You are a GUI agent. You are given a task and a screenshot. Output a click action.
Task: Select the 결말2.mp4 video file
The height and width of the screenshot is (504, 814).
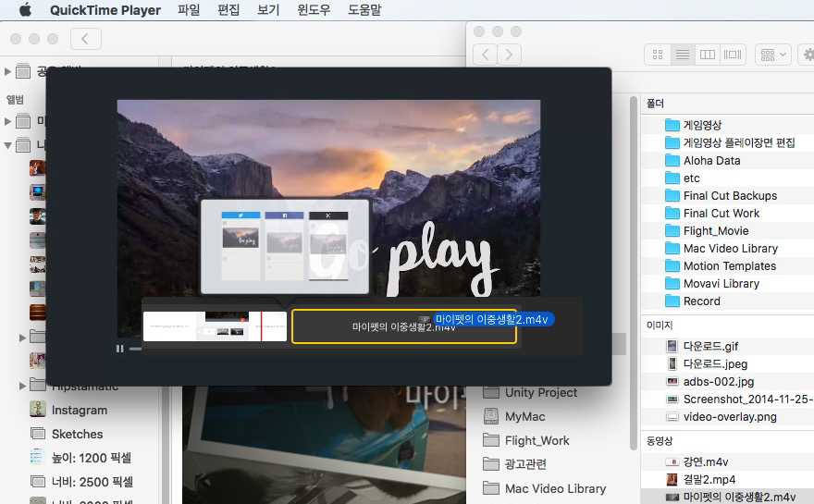709,480
